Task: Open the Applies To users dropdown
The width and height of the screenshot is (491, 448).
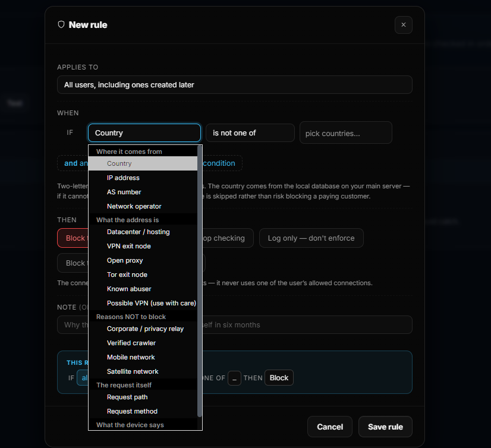Action: click(235, 85)
